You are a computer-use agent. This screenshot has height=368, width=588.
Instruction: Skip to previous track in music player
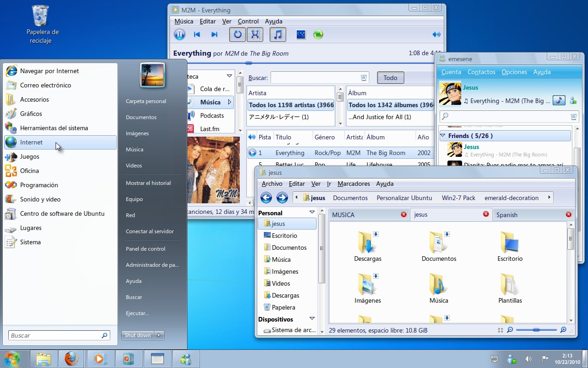point(197,34)
